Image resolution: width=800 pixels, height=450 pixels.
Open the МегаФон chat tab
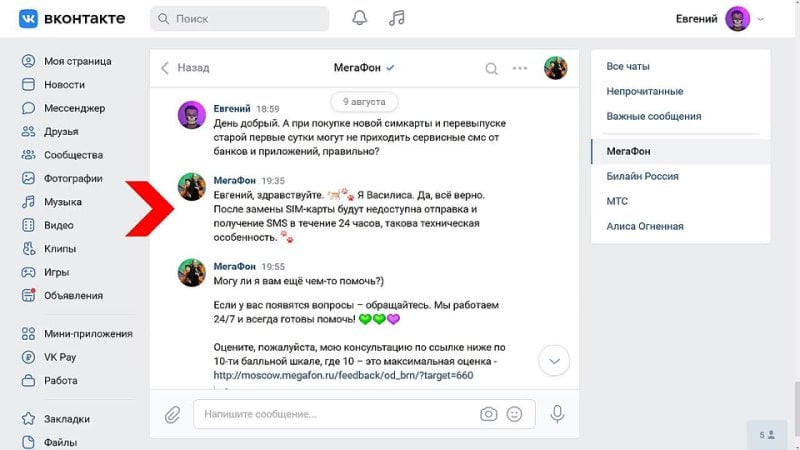[681, 152]
